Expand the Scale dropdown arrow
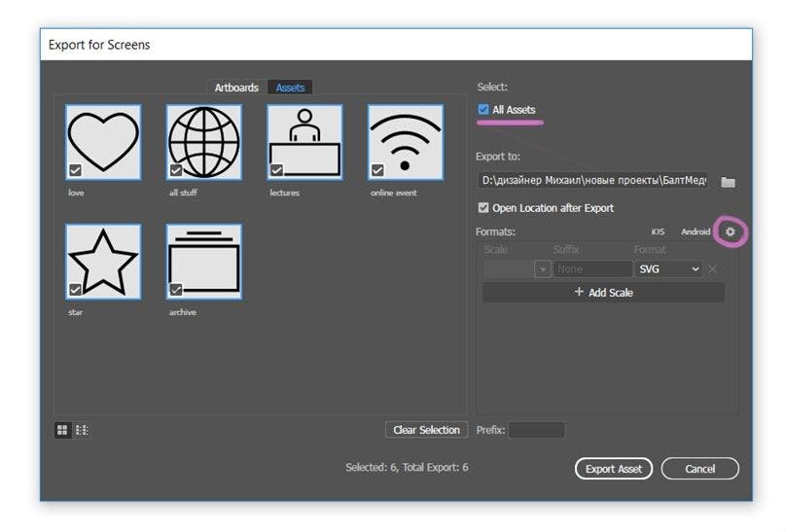The image size is (785, 532). 543,269
